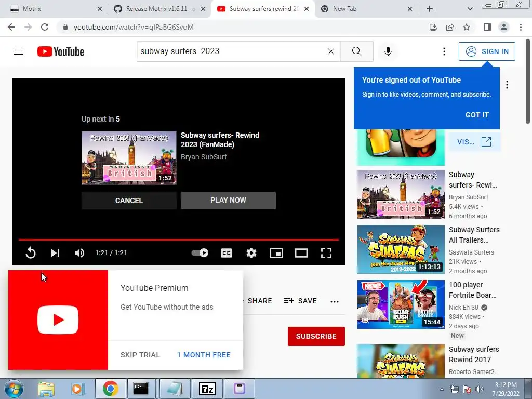Show hidden system tray icons
The height and width of the screenshot is (399, 532).
442,390
